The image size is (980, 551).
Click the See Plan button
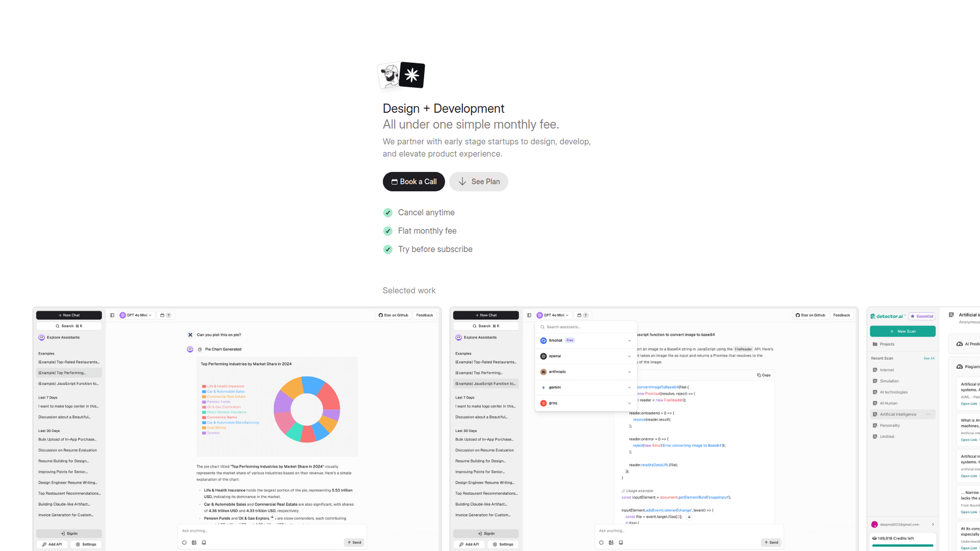(478, 182)
